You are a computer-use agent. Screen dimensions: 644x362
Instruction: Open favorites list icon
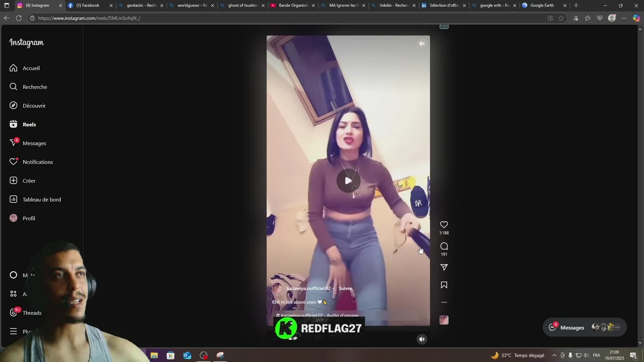(x=588, y=18)
